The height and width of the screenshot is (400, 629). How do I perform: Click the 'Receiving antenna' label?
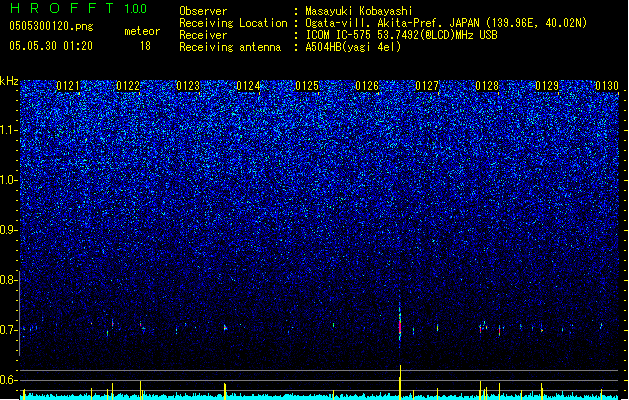click(x=230, y=47)
